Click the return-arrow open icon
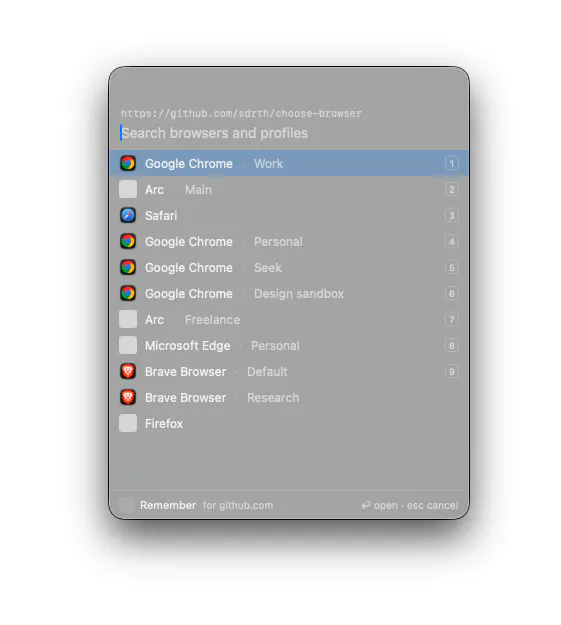This screenshot has height=625, width=561. pos(366,505)
